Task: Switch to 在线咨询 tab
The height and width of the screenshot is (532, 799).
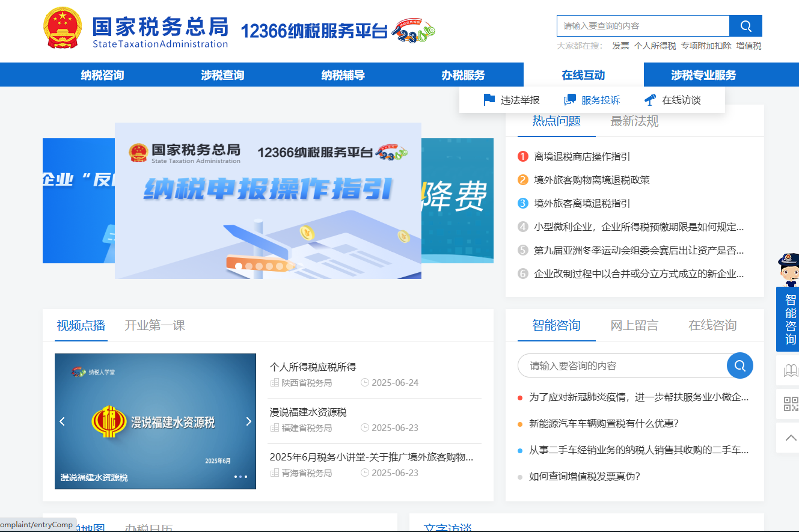Action: point(713,325)
